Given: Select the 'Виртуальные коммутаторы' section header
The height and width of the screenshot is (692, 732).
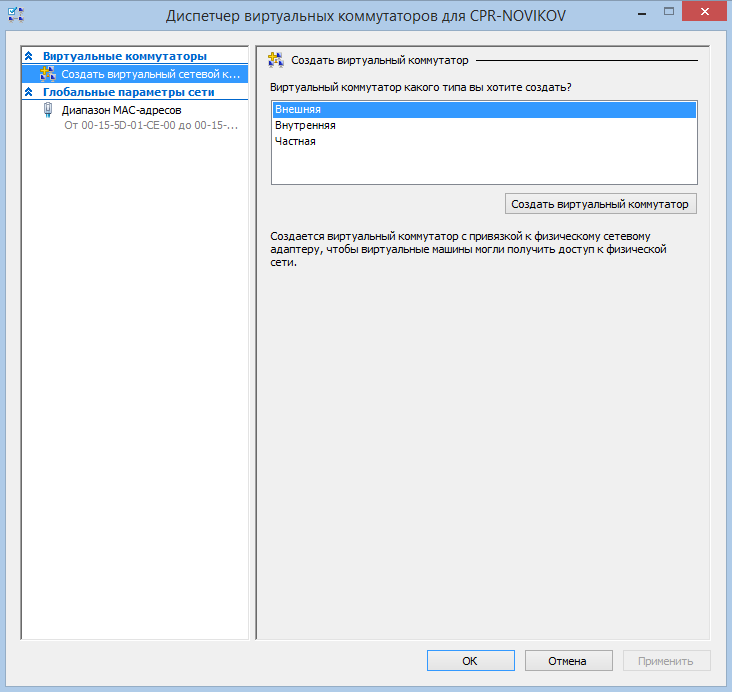Looking at the screenshot, I should (x=125, y=57).
